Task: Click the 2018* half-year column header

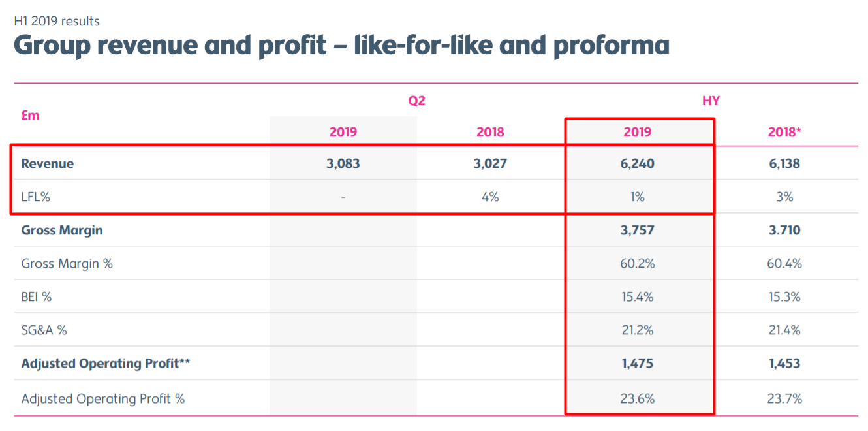Action: click(784, 132)
